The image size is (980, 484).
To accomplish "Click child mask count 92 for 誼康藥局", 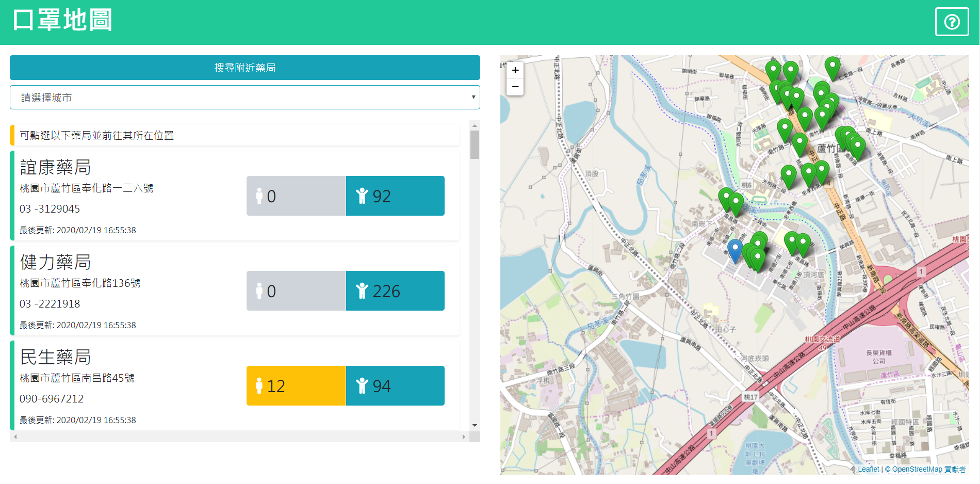I will coord(395,196).
